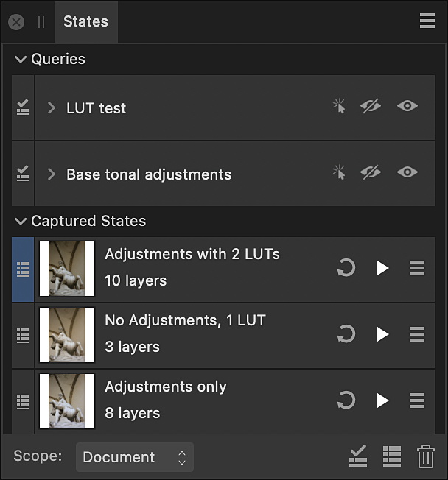448x480 pixels.
Task: Open the States panel menu
Action: 427,21
